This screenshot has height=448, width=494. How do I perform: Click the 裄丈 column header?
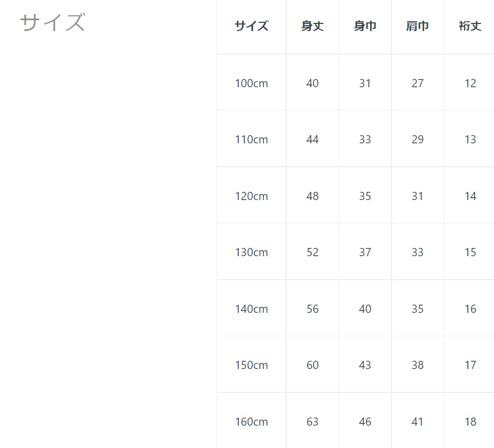pos(470,26)
